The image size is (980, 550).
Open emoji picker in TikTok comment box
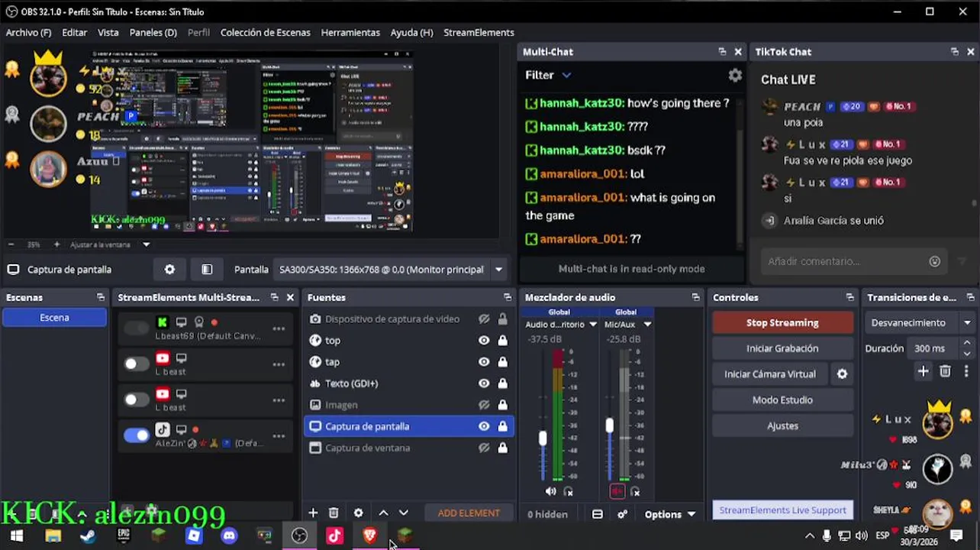tap(934, 261)
